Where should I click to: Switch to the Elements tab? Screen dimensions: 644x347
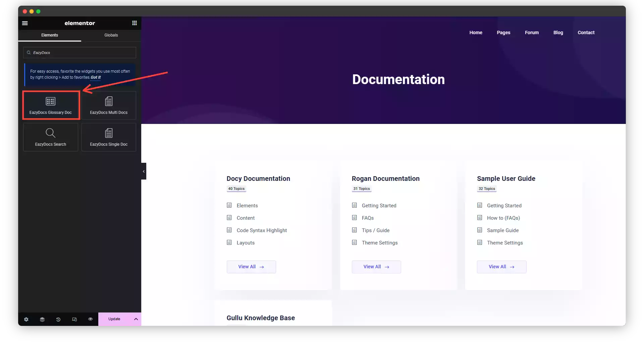(50, 35)
